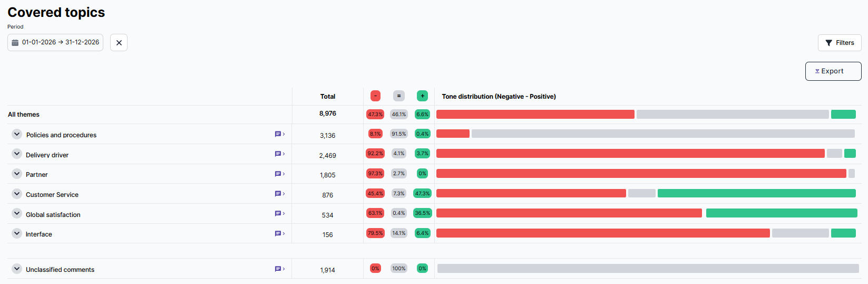Image resolution: width=868 pixels, height=284 pixels.
Task: Expand the Customer Service theme
Action: (17, 194)
